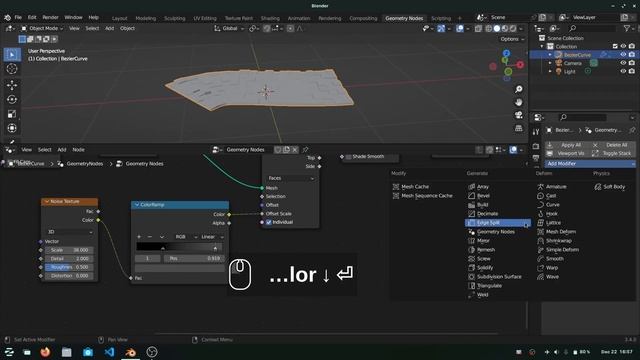
Task: Open the RGB color mode dropdown on ColorRamp
Action: pos(186,237)
